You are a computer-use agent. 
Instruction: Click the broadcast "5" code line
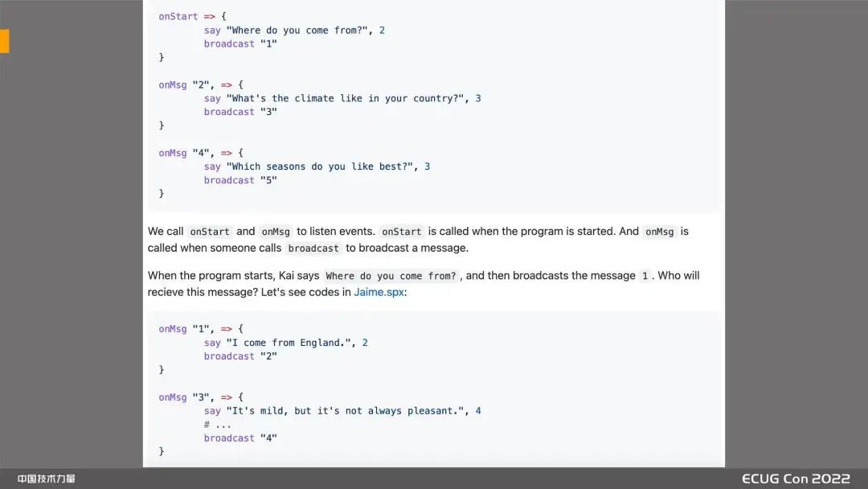(x=240, y=180)
